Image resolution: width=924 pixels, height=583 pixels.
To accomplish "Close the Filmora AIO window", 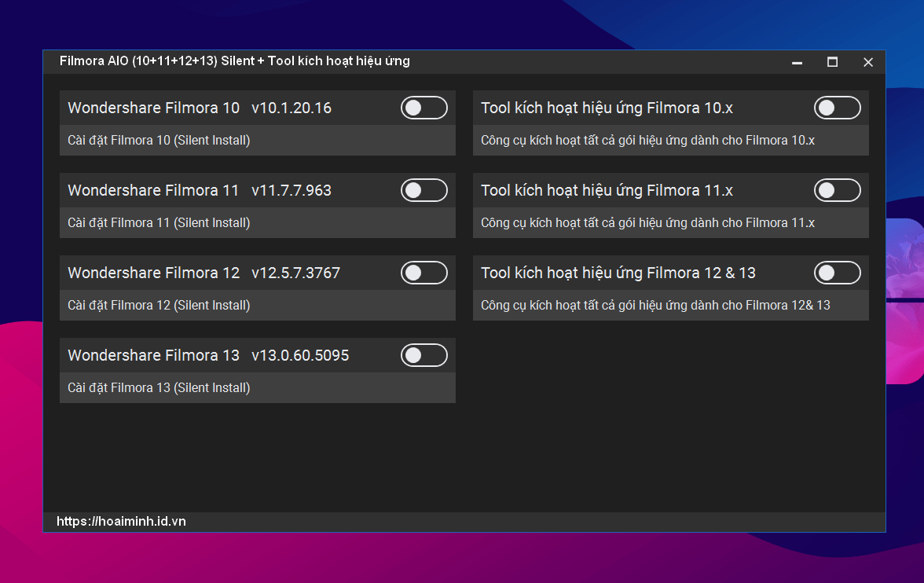I will [867, 62].
